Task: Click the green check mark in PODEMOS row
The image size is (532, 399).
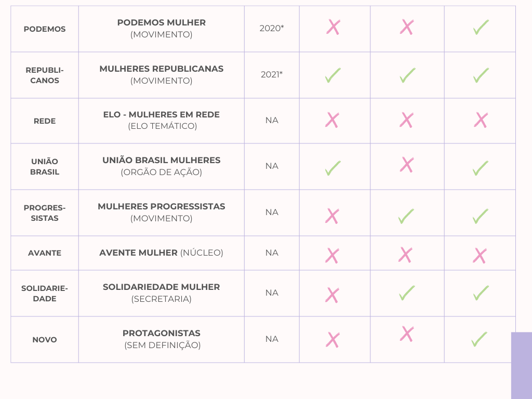Action: [x=481, y=28]
